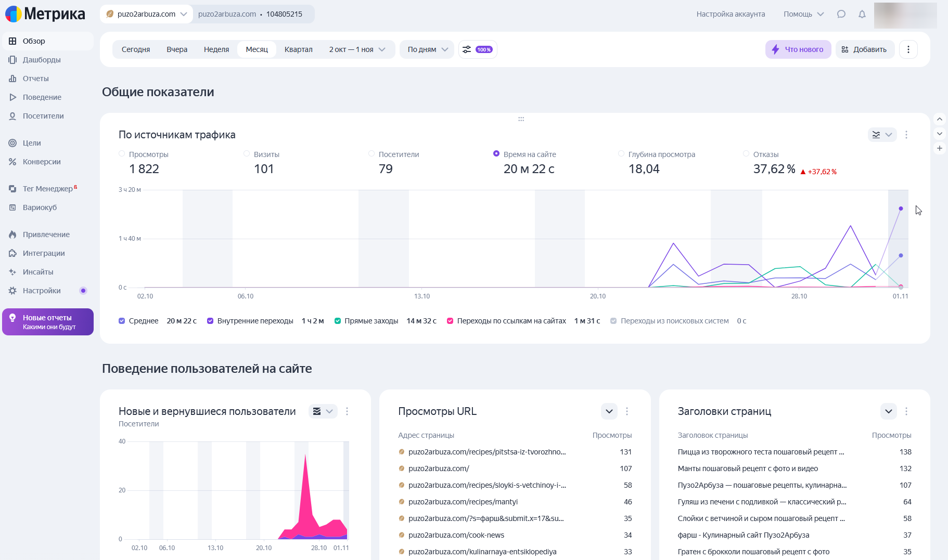Screen dimensions: 948x560
Task: Click the notifications bell icon
Action: [862, 14]
